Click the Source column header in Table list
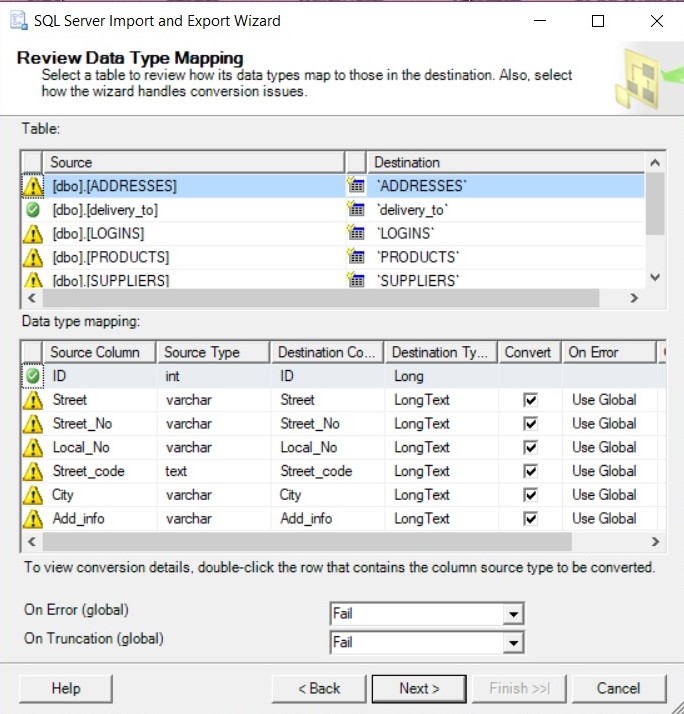This screenshot has height=714, width=684. point(194,162)
